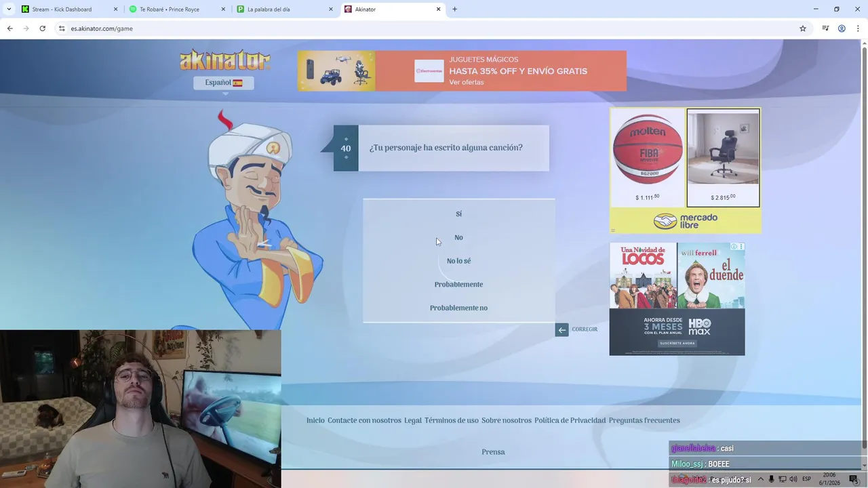The image size is (868, 488).
Task: Open the tab search dropdown
Action: pyautogui.click(x=9, y=9)
